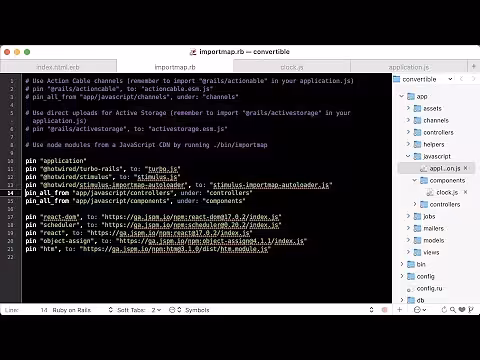Show favorites with the heart icon

pyautogui.click(x=462, y=310)
